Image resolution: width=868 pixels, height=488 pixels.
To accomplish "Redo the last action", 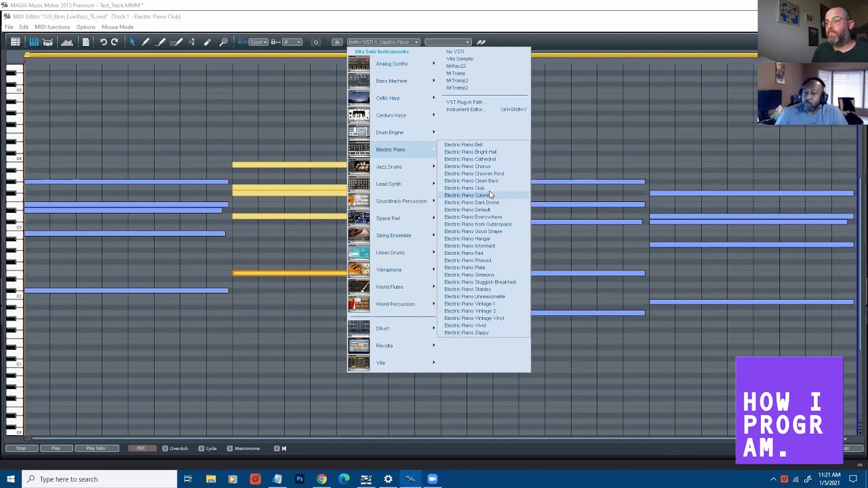I will (115, 42).
